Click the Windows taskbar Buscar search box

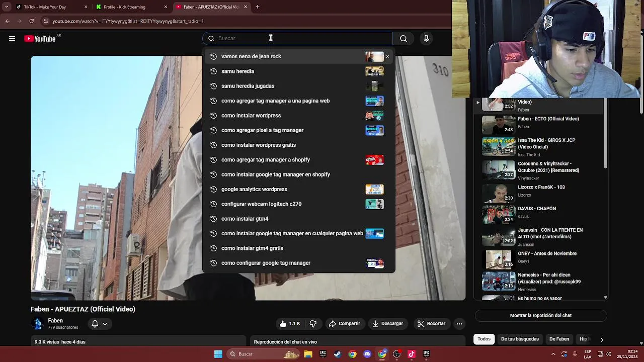coord(263,354)
